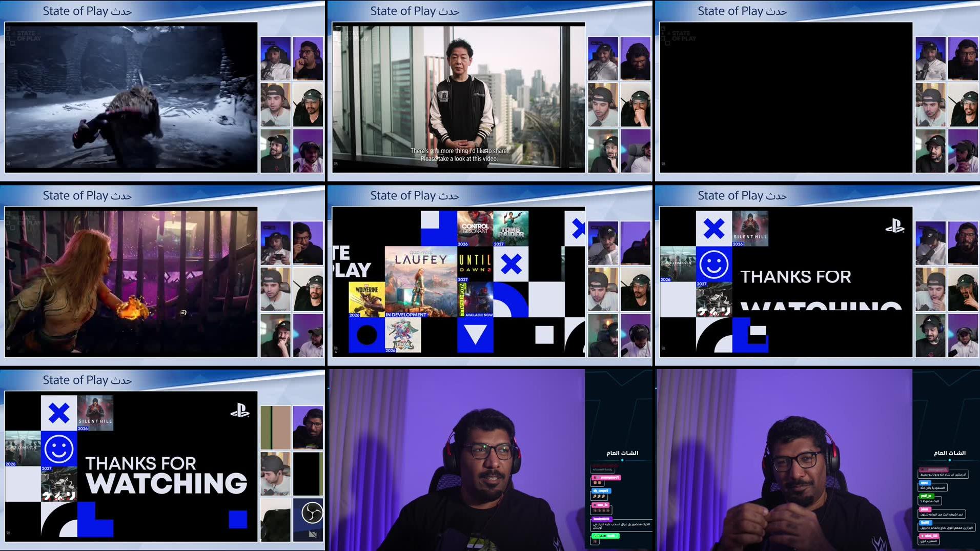Image resolution: width=980 pixels, height=551 pixels.
Task: Click the blue X tile in the cut-off WATCHING frame
Action: point(714,229)
